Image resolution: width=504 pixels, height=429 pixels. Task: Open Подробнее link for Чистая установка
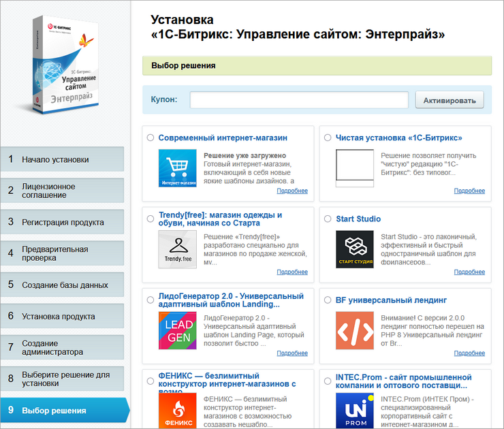coord(469,191)
